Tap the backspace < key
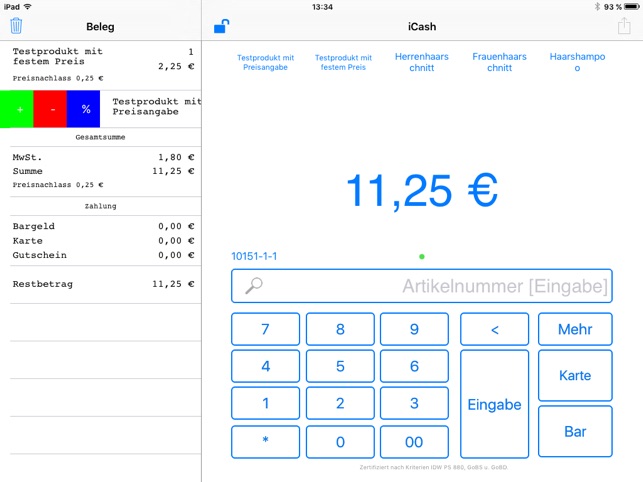Viewport: 643px width, 482px height. pos(495,329)
